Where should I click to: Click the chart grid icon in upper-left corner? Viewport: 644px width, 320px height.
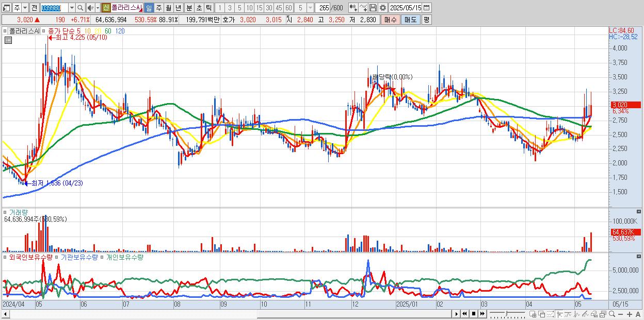coord(7,39)
